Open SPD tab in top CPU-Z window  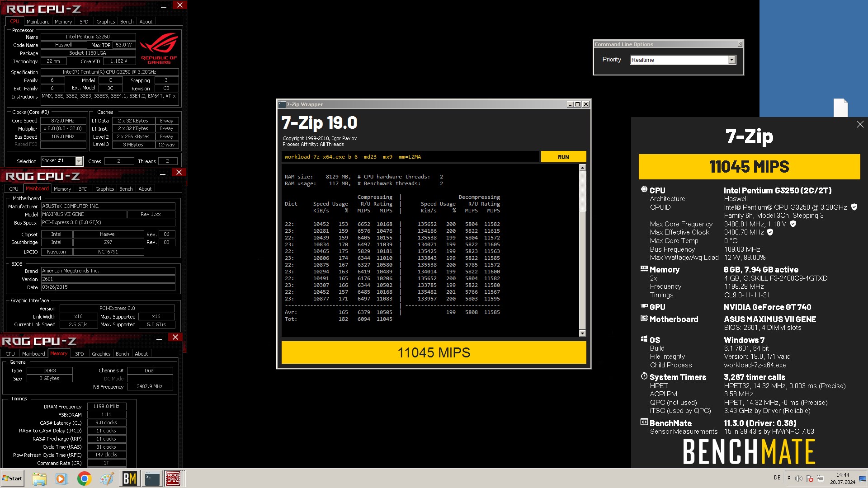(x=84, y=22)
